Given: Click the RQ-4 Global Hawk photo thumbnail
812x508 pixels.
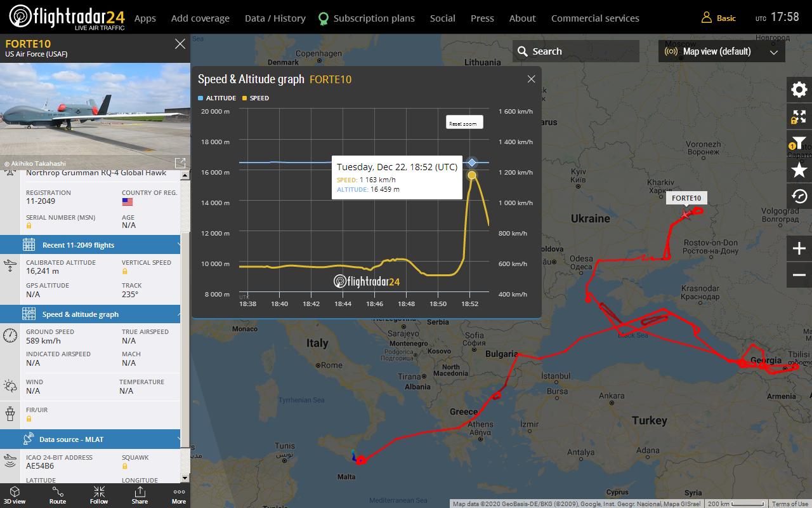Looking at the screenshot, I should pos(95,116).
